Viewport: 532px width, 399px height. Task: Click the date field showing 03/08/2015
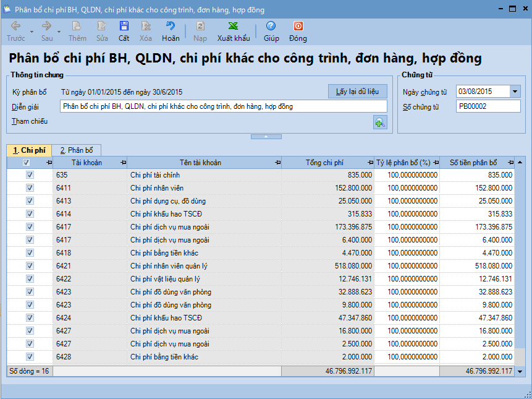click(483, 92)
